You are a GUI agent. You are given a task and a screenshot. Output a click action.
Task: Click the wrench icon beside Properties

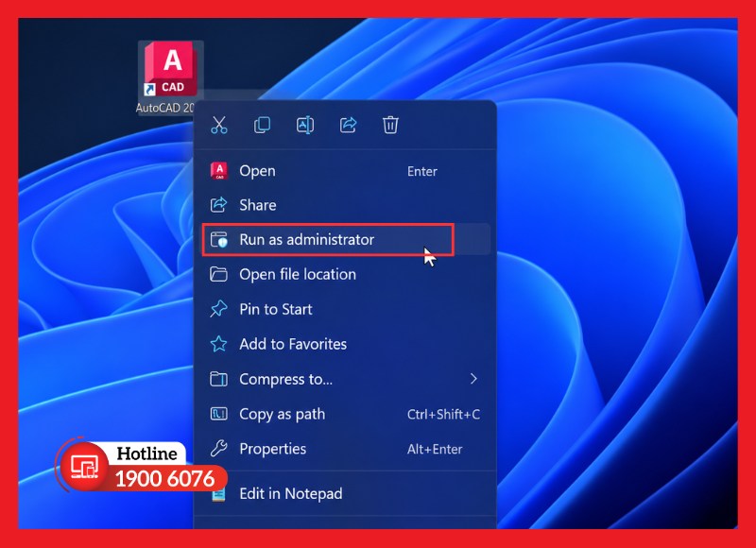pos(219,449)
